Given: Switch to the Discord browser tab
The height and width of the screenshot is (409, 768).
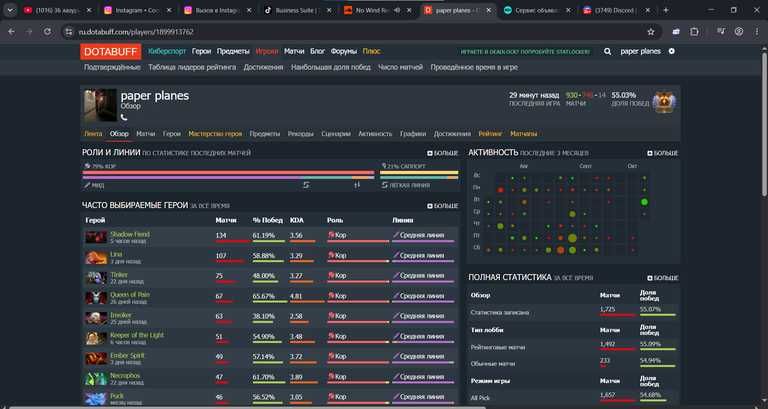Looking at the screenshot, I should pyautogui.click(x=618, y=10).
